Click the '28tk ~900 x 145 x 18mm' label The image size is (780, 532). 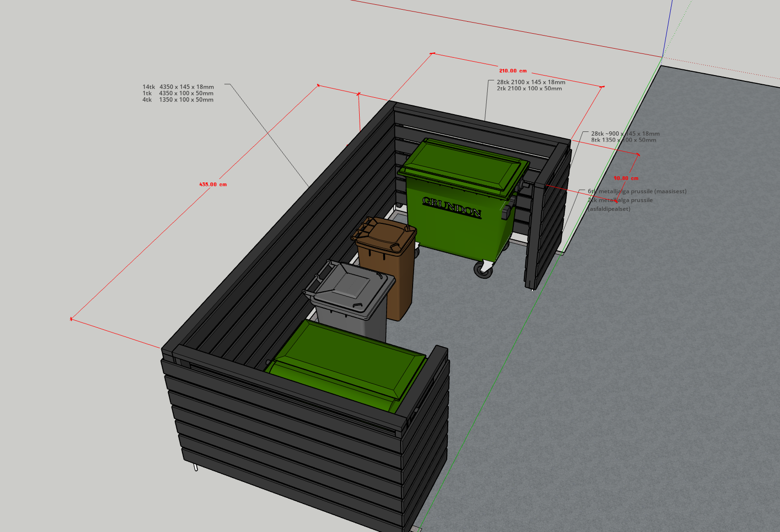coord(625,134)
